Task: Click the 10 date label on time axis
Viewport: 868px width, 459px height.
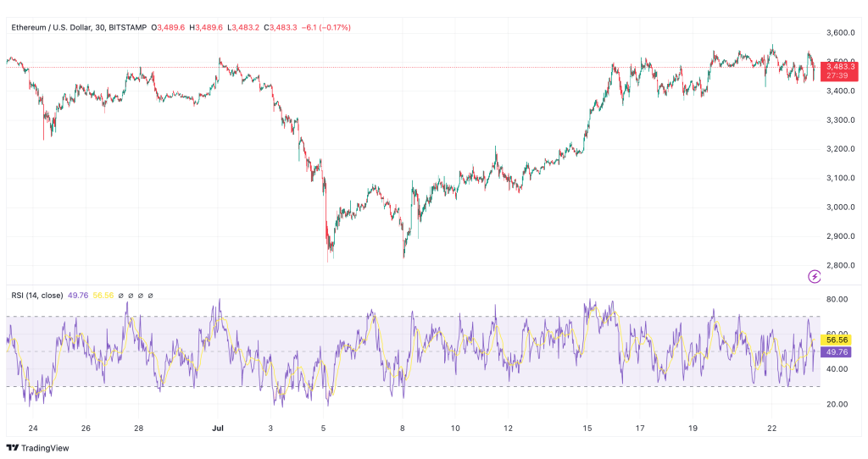Action: click(455, 428)
